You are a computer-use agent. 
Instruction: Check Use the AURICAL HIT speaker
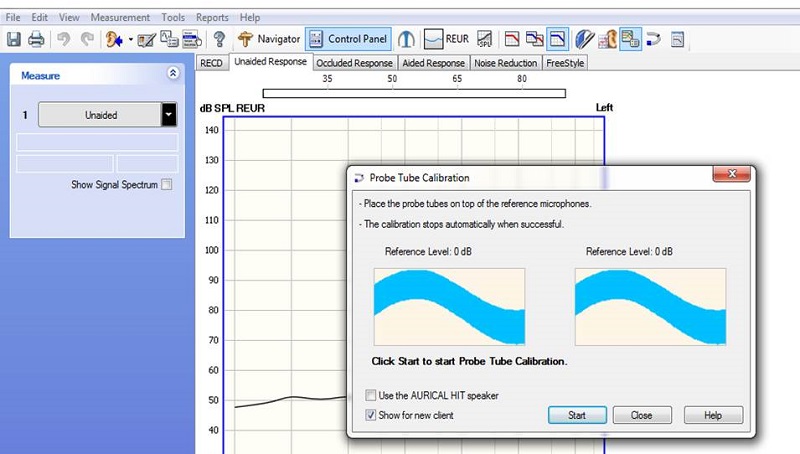click(370, 395)
